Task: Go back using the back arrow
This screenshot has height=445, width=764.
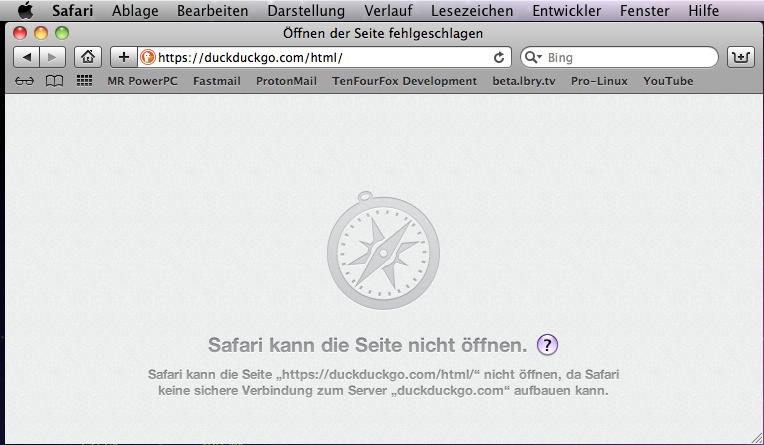Action: [26, 57]
